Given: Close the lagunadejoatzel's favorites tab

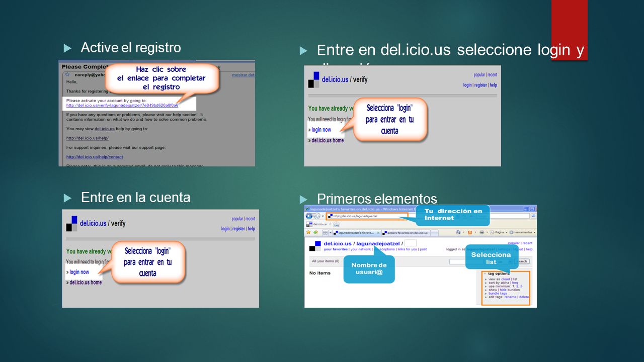Looking at the screenshot, I should 378,233.
